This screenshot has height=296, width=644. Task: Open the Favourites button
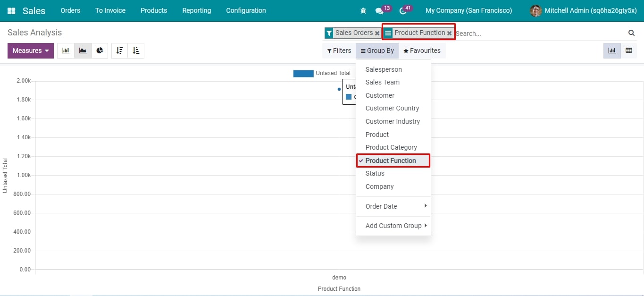[422, 51]
